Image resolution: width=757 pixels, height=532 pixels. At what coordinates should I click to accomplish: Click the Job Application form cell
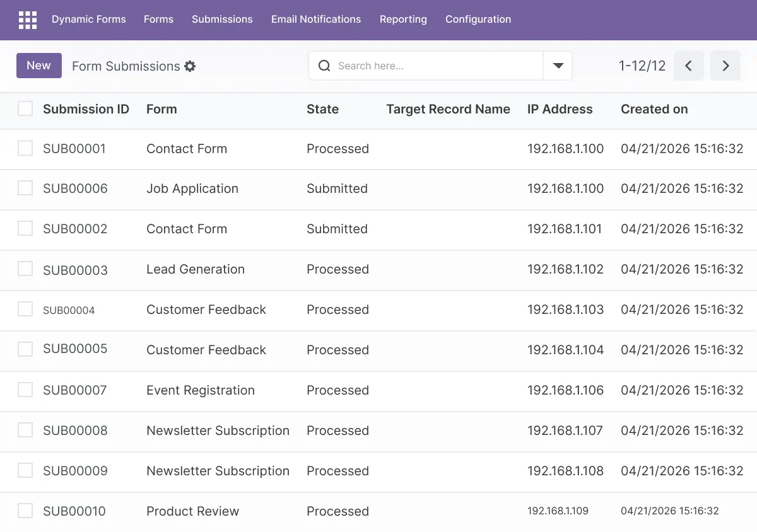[192, 188]
